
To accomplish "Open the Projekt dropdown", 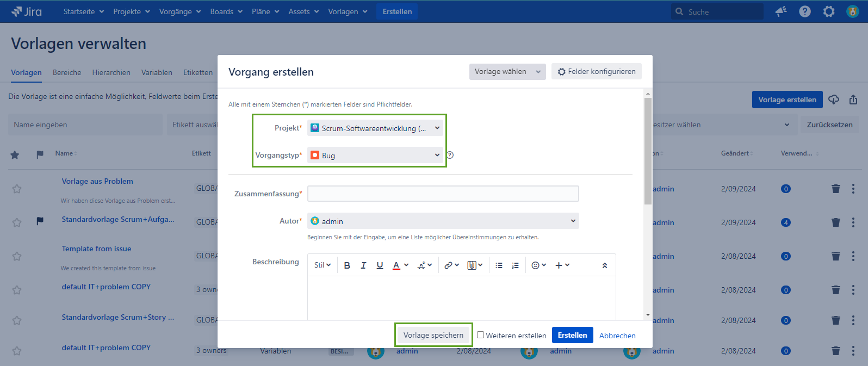I will (375, 128).
